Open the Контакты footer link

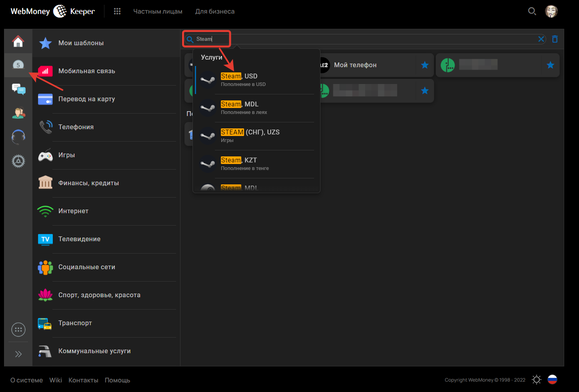(x=83, y=380)
